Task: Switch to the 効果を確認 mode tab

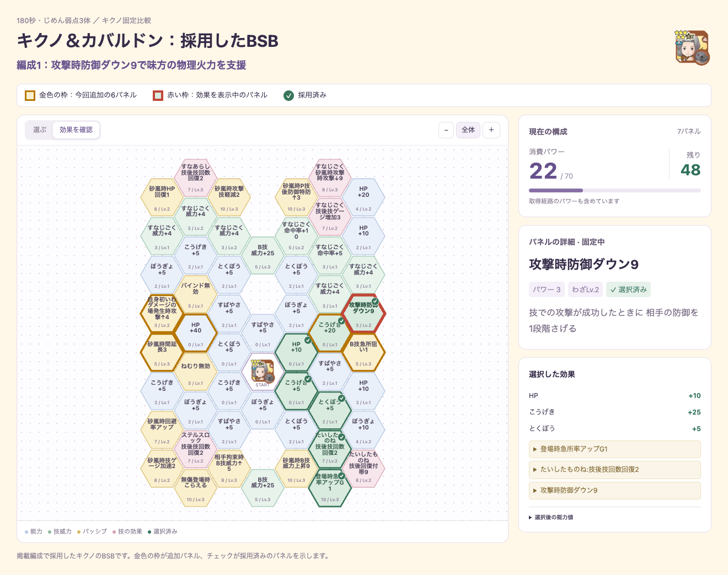Action: [76, 130]
